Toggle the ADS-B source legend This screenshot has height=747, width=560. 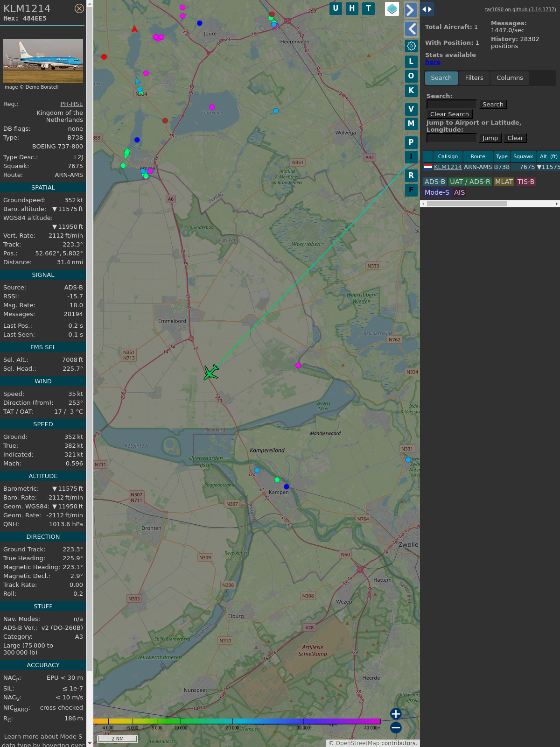click(x=435, y=182)
